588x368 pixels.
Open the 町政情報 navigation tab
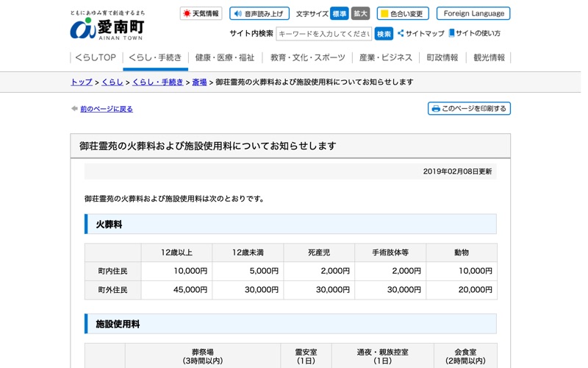tap(442, 57)
